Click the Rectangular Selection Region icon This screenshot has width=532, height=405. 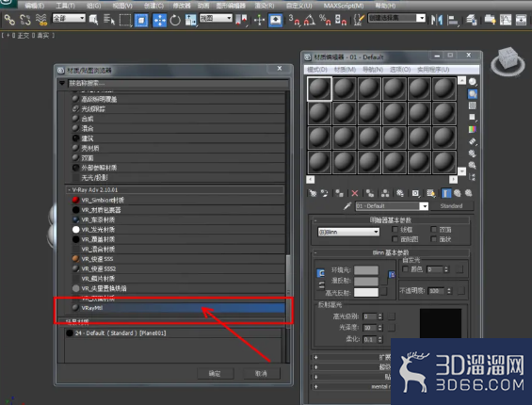click(125, 20)
